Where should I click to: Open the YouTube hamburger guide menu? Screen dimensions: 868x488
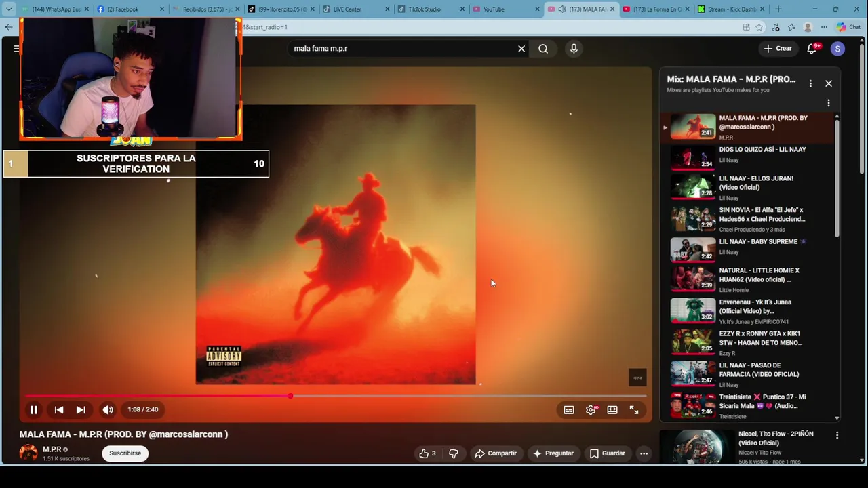pyautogui.click(x=16, y=49)
